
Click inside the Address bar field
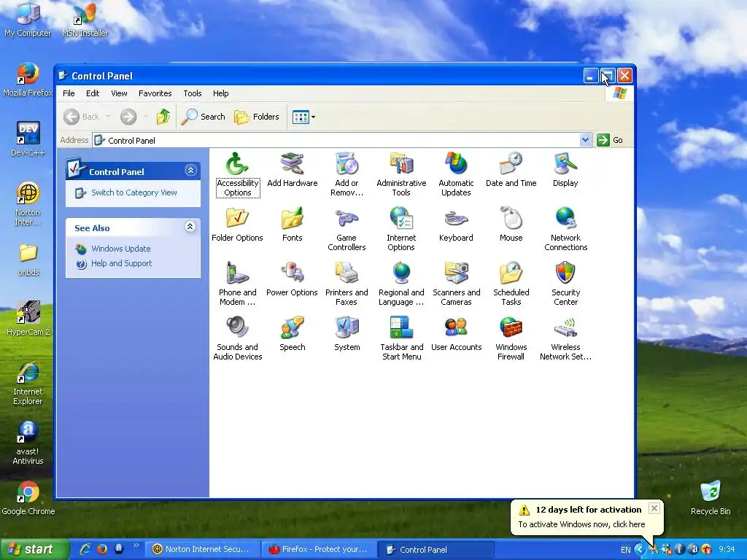(x=336, y=140)
